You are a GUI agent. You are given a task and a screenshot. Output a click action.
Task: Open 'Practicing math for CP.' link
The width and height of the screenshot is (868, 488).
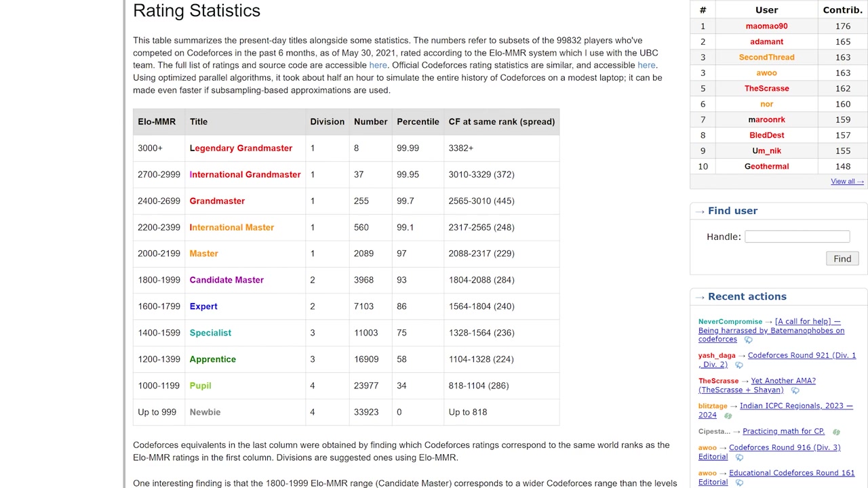point(783,431)
